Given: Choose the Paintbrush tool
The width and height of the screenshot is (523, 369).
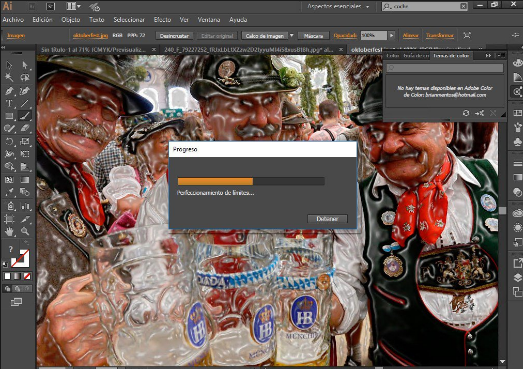Looking at the screenshot, I should click(x=25, y=116).
